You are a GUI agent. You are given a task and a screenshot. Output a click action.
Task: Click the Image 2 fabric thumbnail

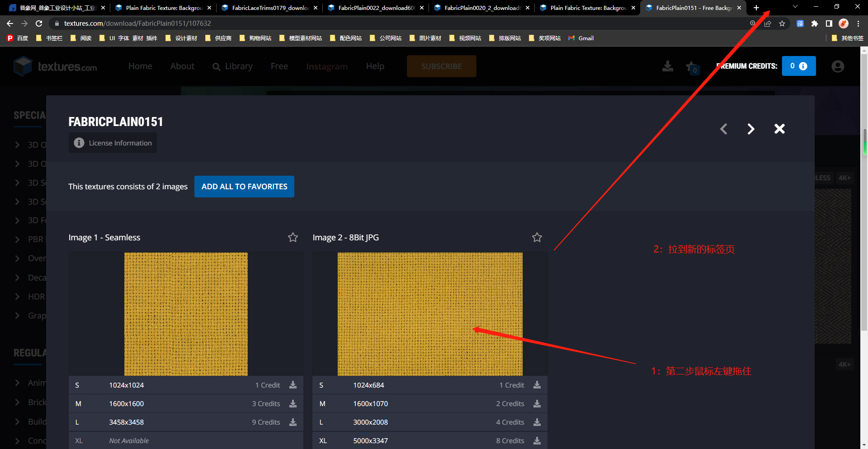[429, 314]
